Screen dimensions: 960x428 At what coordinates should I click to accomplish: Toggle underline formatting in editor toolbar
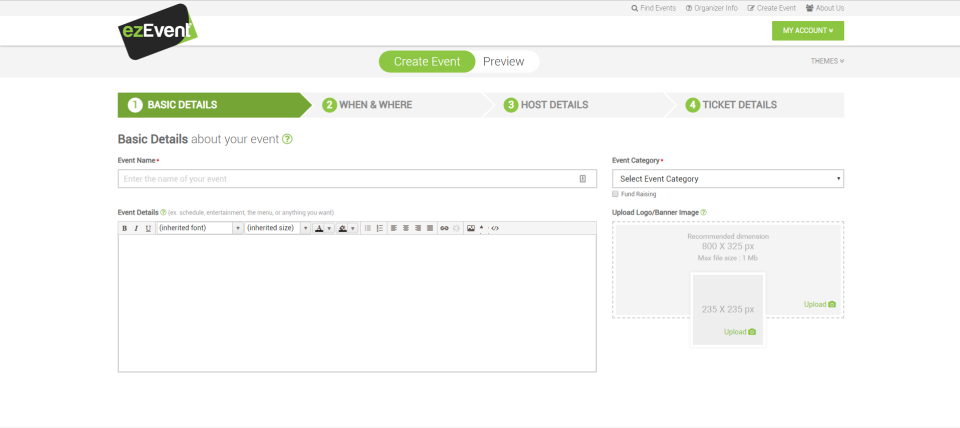coord(148,228)
